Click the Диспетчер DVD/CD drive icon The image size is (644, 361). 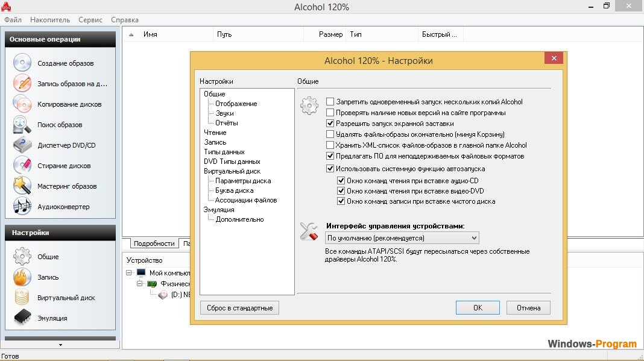(22, 145)
